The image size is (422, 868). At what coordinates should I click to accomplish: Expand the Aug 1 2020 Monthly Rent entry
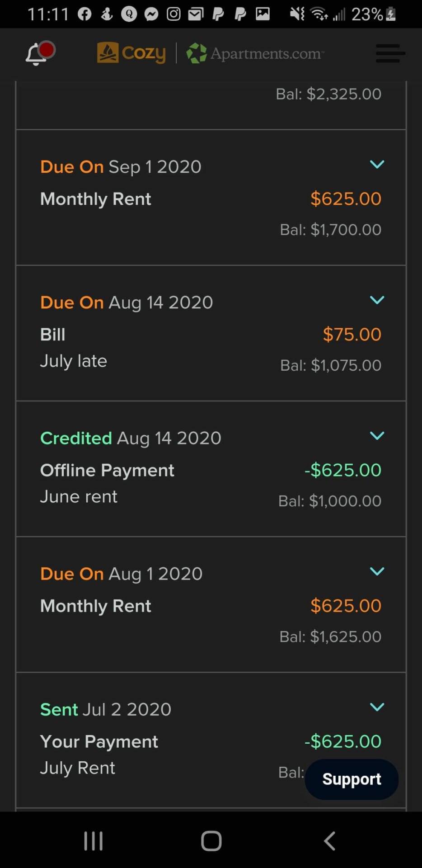pos(377,571)
